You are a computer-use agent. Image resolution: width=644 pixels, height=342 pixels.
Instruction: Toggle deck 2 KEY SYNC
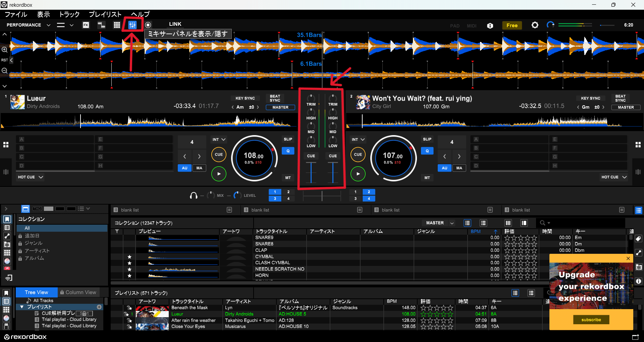click(x=591, y=98)
